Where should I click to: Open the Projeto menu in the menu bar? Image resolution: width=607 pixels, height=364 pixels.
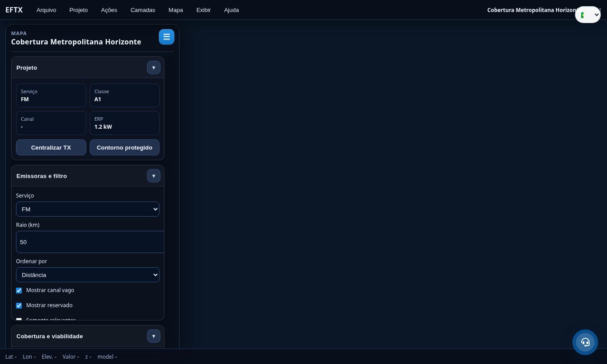point(79,10)
